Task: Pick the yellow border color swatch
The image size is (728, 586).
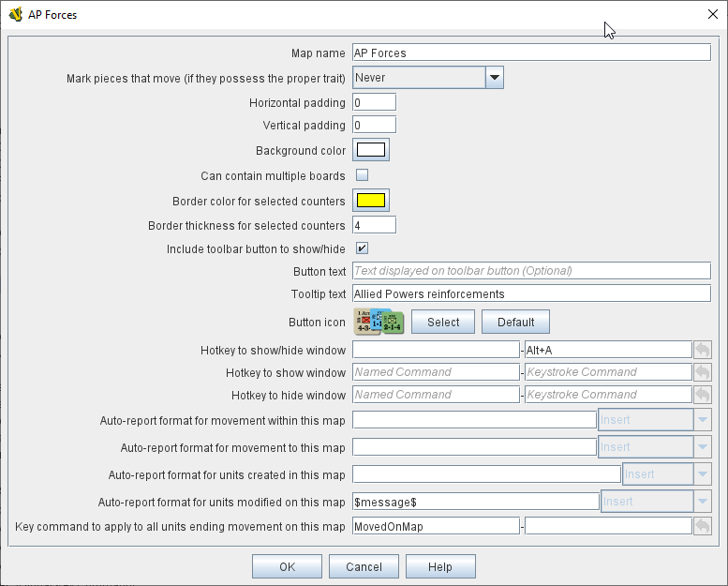Action: pyautogui.click(x=371, y=201)
